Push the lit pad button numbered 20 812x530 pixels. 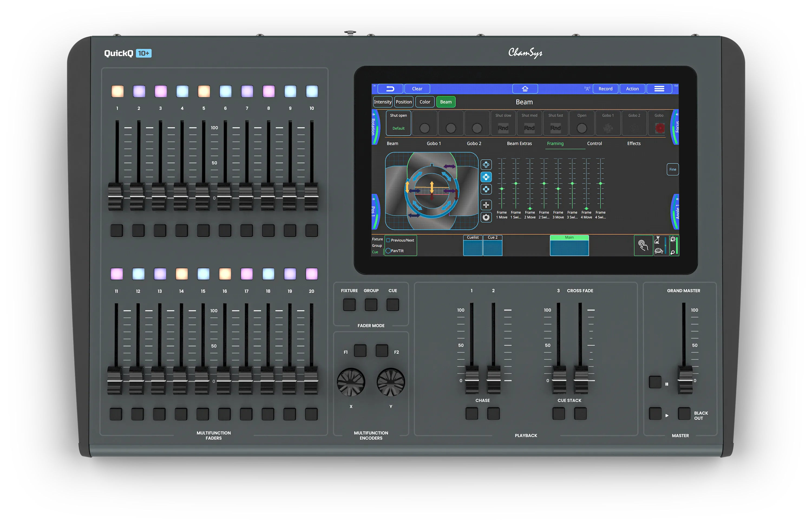point(312,274)
